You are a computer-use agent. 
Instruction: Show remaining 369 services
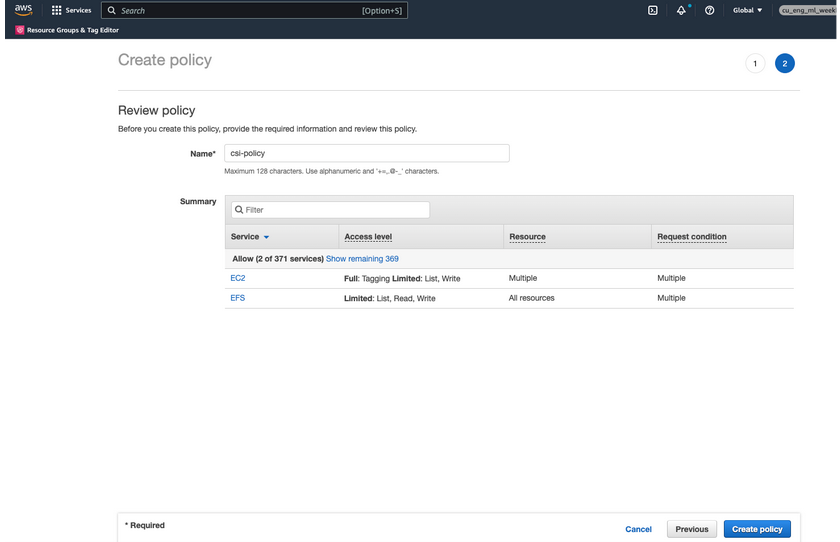[362, 259]
